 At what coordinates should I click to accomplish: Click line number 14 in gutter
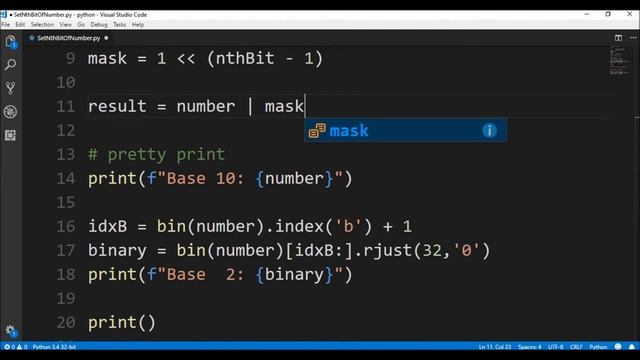pos(66,178)
